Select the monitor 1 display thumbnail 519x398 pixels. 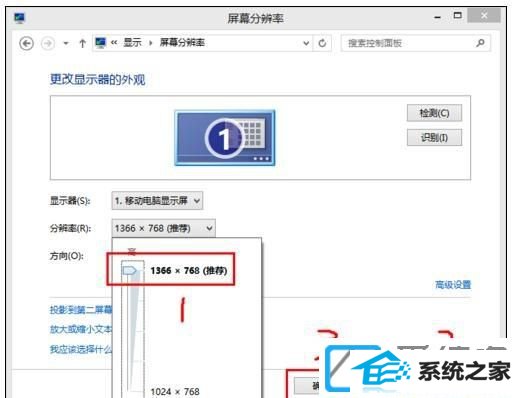tap(225, 138)
